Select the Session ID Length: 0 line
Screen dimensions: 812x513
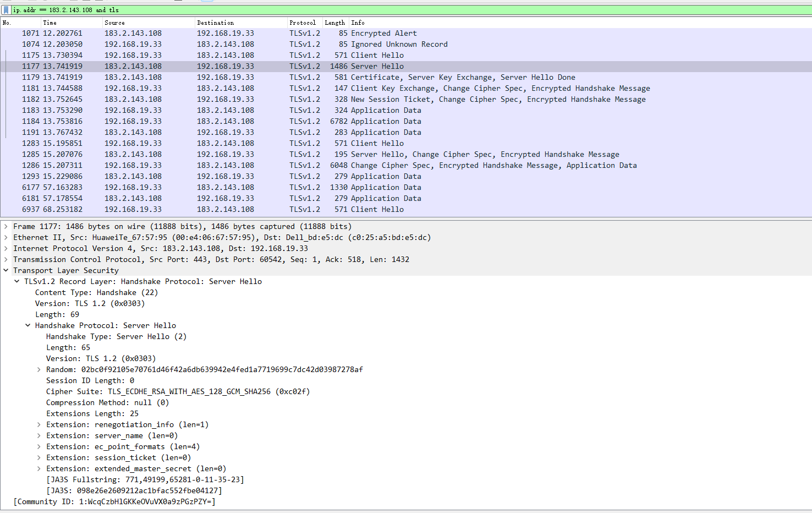point(90,380)
